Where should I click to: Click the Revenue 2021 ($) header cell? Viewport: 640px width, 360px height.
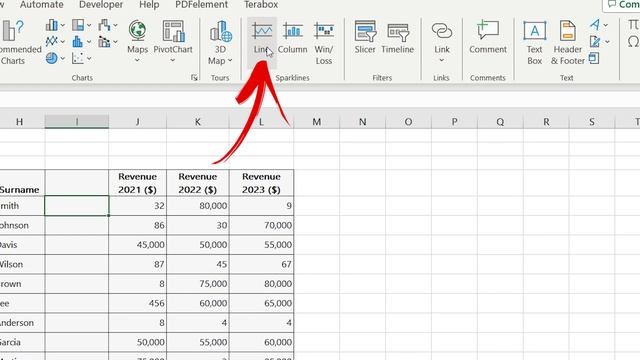pyautogui.click(x=138, y=183)
